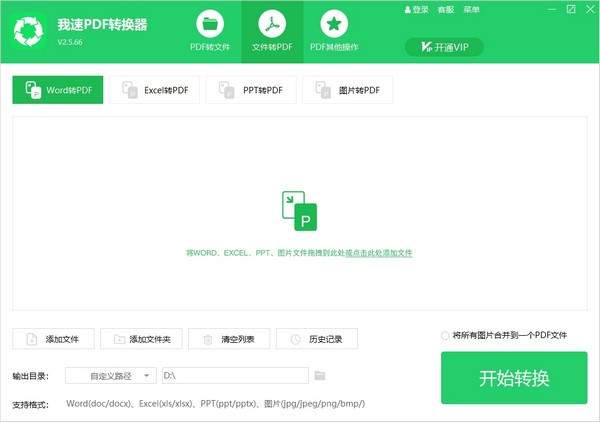Select the 图片转PDF tab
This screenshot has width=600, height=422.
point(348,90)
